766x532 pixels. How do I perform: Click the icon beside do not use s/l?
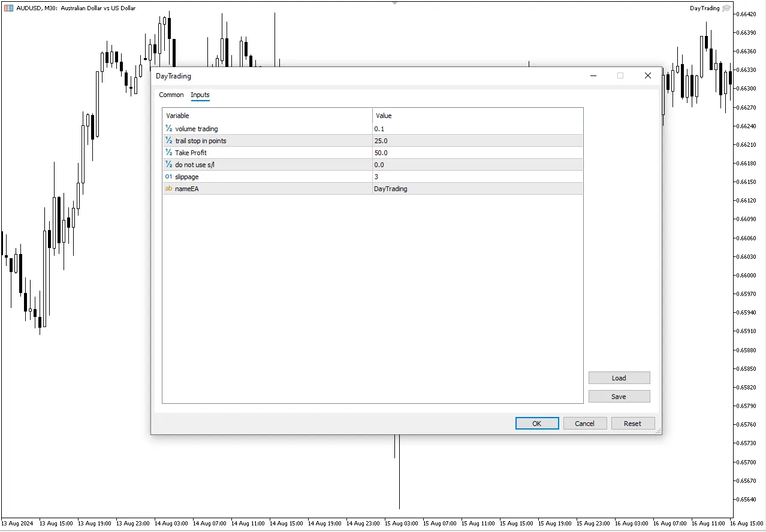click(168, 165)
